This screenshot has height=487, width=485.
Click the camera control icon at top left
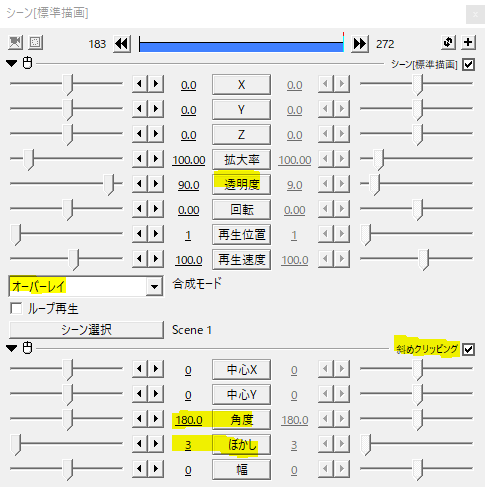click(15, 43)
